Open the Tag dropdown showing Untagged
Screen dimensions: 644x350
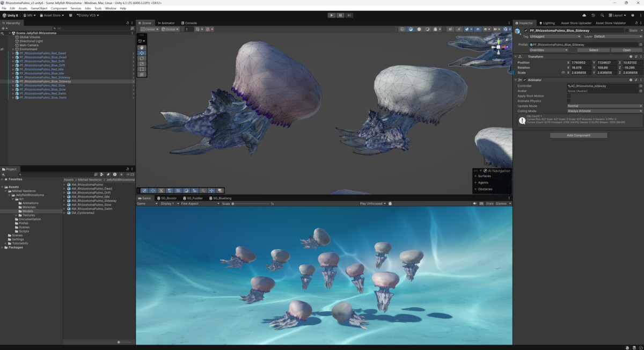coord(555,37)
